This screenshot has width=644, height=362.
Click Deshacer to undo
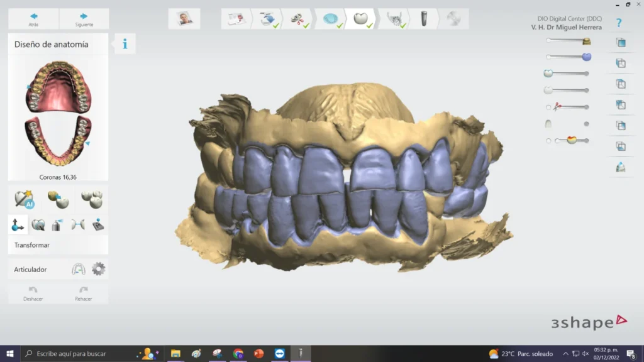(33, 293)
